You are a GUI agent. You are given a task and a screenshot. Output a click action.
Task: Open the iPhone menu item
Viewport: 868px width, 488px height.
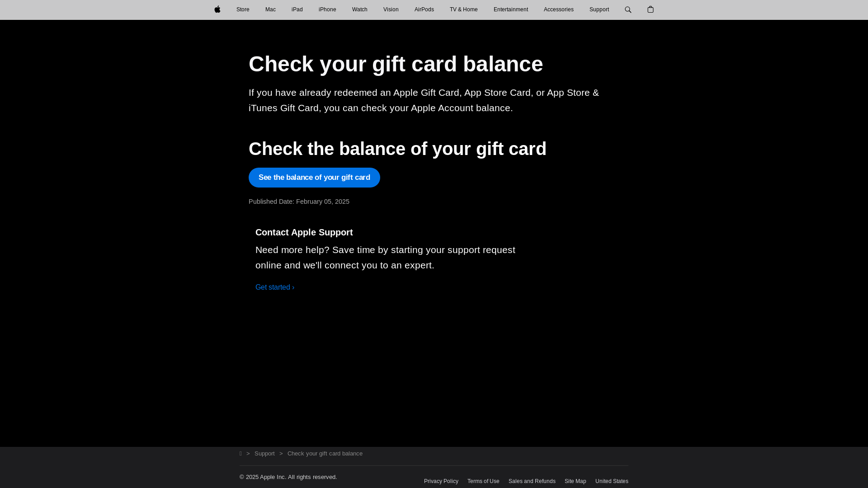click(327, 9)
